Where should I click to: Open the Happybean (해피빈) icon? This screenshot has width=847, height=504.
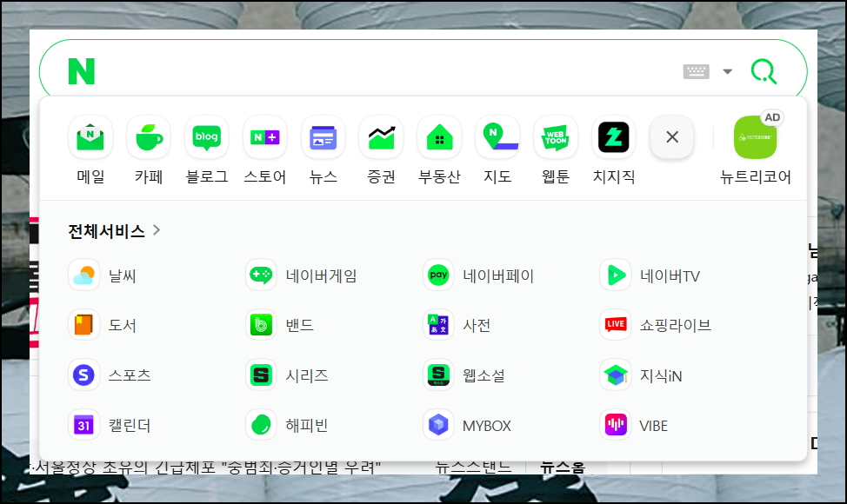(x=262, y=425)
